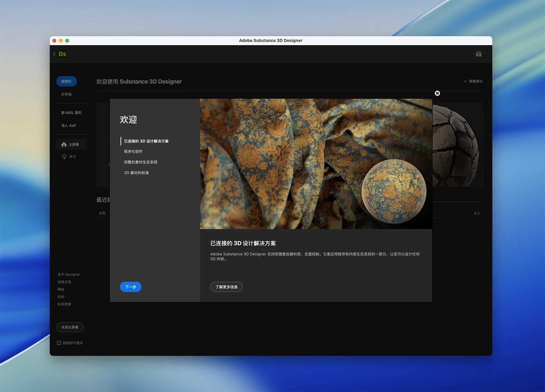Viewport: 545px width, 392px height.
Task: Select 完整的素材生态系统 in welcome list
Action: [140, 162]
